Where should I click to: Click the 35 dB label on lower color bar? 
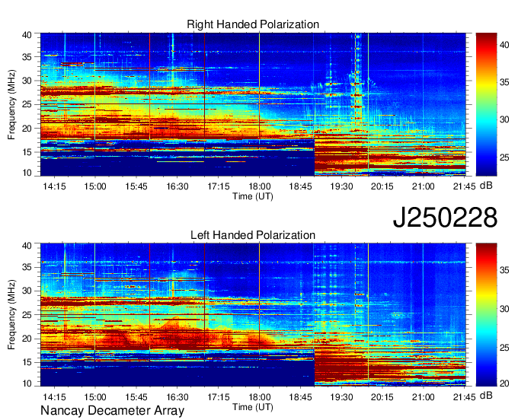504,270
